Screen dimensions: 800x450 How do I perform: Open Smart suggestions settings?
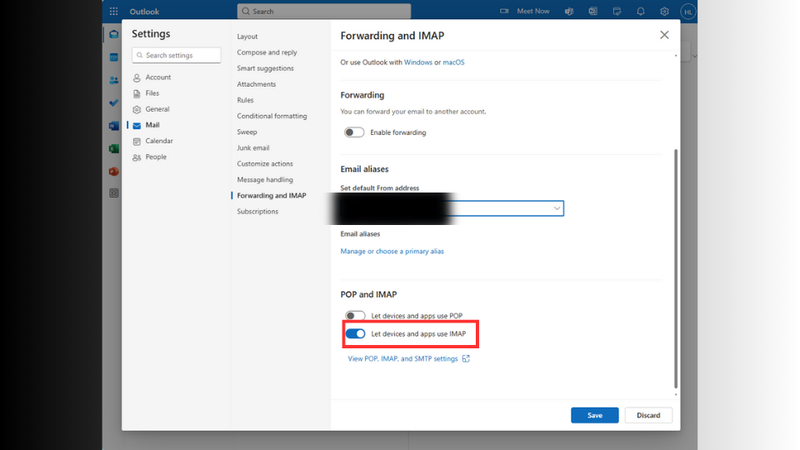click(265, 68)
